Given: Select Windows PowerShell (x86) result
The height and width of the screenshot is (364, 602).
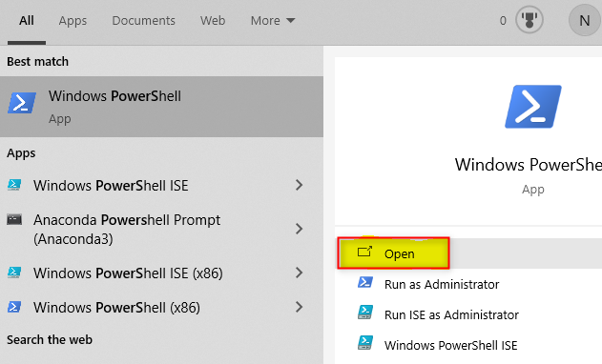Looking at the screenshot, I should point(161,307).
